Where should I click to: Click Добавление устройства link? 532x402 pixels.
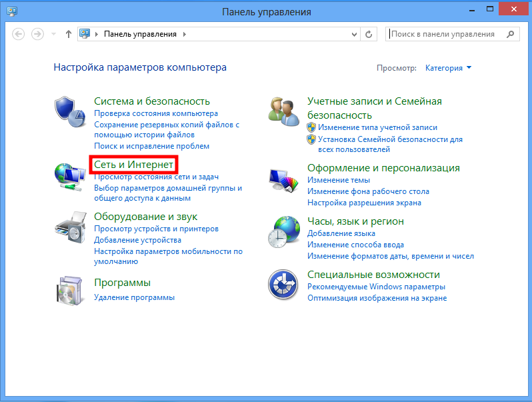coord(137,240)
